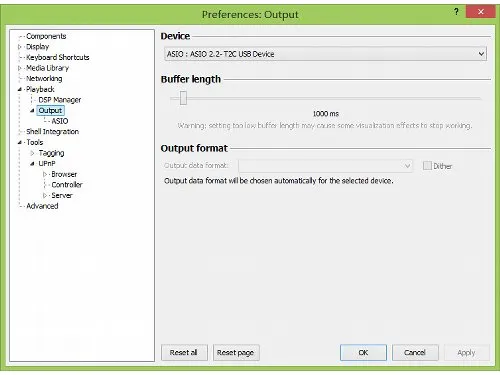This screenshot has width=500, height=375.
Task: Select the Output tree item
Action: [50, 110]
